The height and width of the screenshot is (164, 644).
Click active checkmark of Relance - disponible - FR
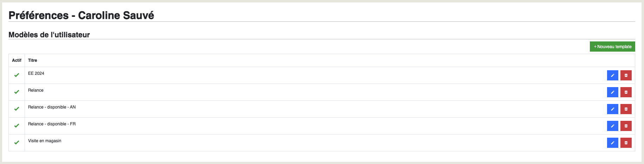point(17,126)
